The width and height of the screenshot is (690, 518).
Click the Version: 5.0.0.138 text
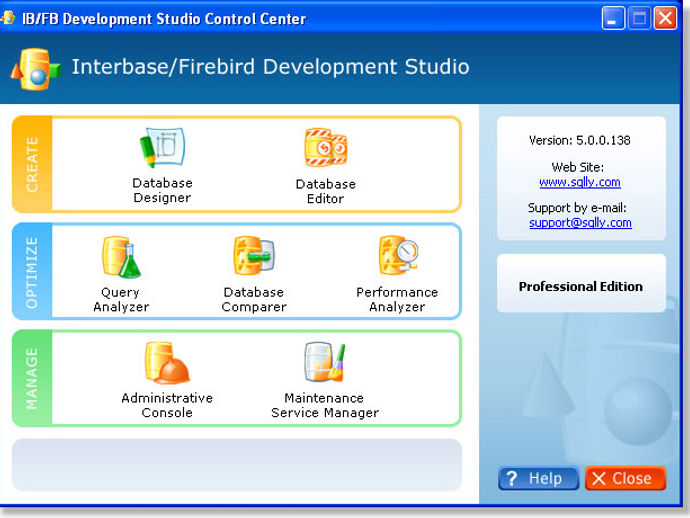580,140
